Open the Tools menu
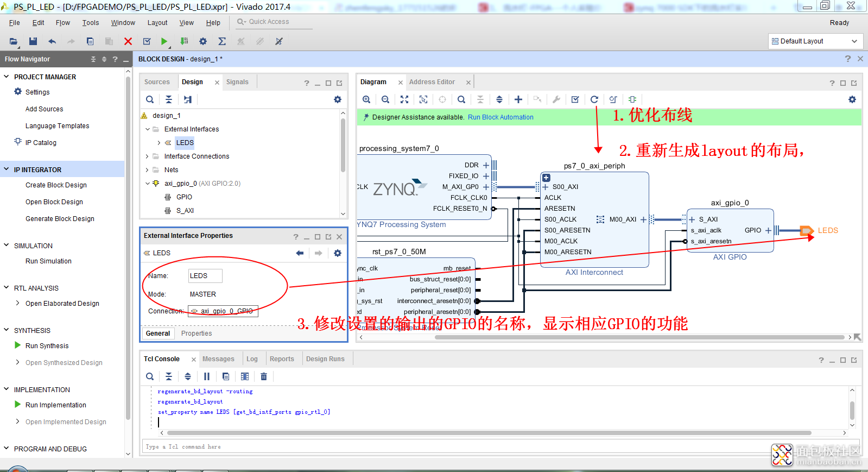The image size is (868, 472). tap(91, 23)
